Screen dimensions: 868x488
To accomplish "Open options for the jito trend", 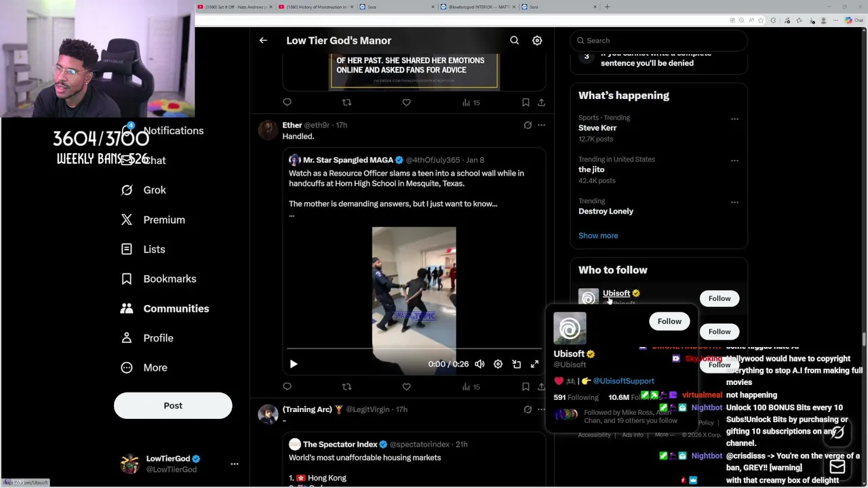I will (x=734, y=161).
